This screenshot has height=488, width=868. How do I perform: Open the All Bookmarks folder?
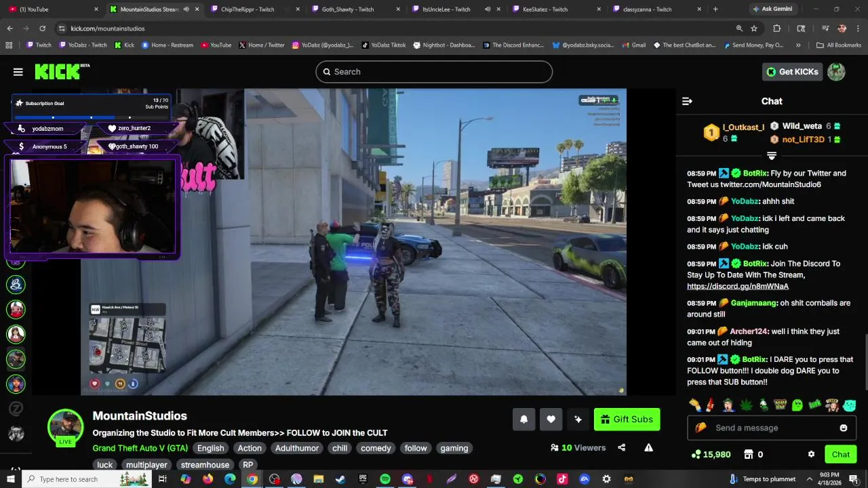click(839, 45)
